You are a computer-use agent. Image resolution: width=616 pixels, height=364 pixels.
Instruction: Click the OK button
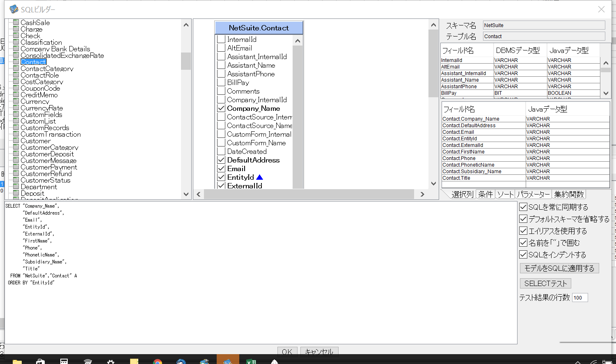coord(287,352)
